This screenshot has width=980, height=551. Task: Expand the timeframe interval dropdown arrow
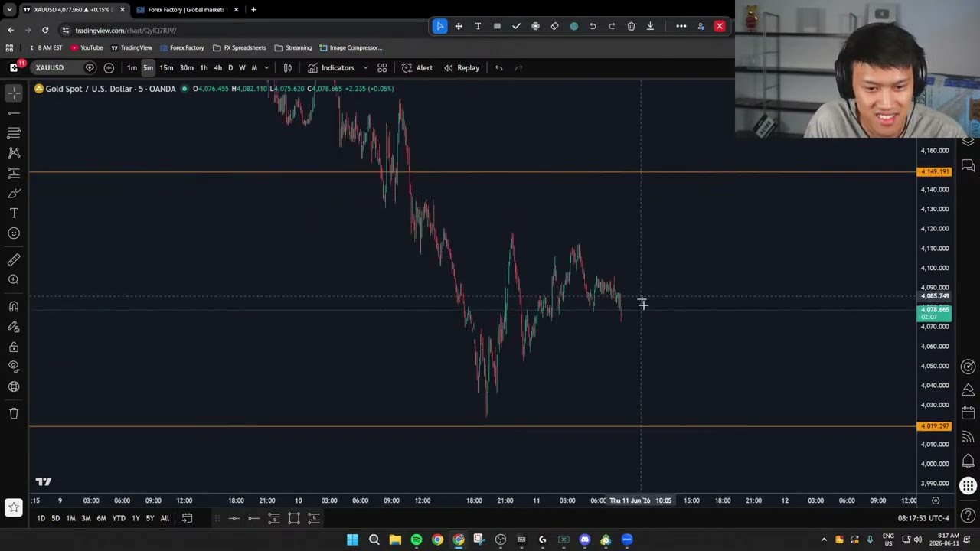coord(266,67)
